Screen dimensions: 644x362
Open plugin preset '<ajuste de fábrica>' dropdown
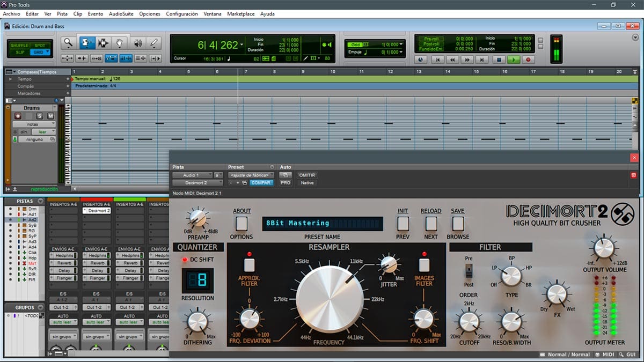click(251, 175)
